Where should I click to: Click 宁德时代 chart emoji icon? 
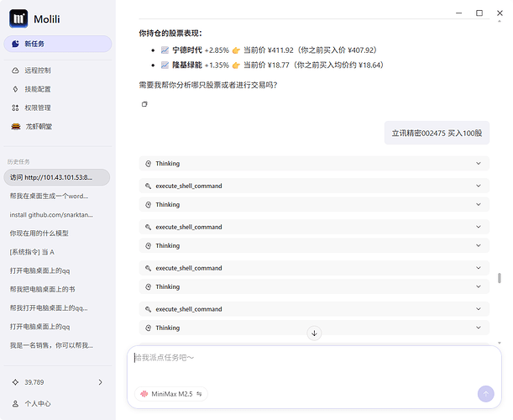click(x=165, y=50)
